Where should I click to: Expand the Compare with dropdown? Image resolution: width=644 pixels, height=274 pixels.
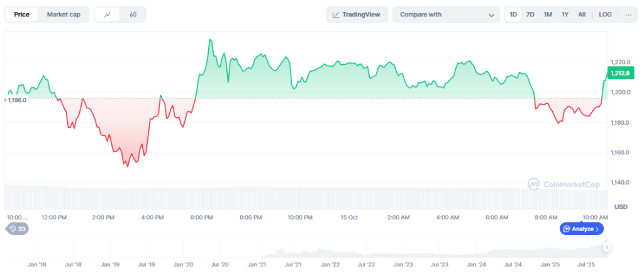point(446,14)
